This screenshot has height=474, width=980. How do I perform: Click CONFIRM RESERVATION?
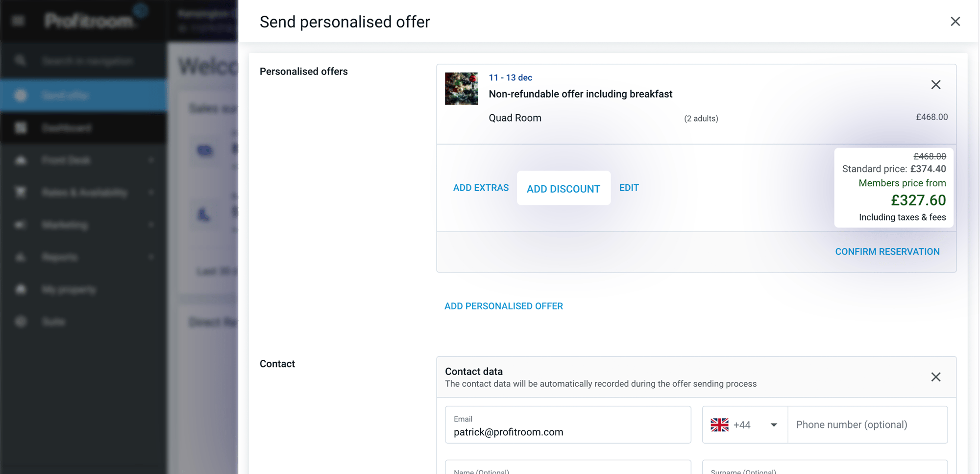click(887, 251)
